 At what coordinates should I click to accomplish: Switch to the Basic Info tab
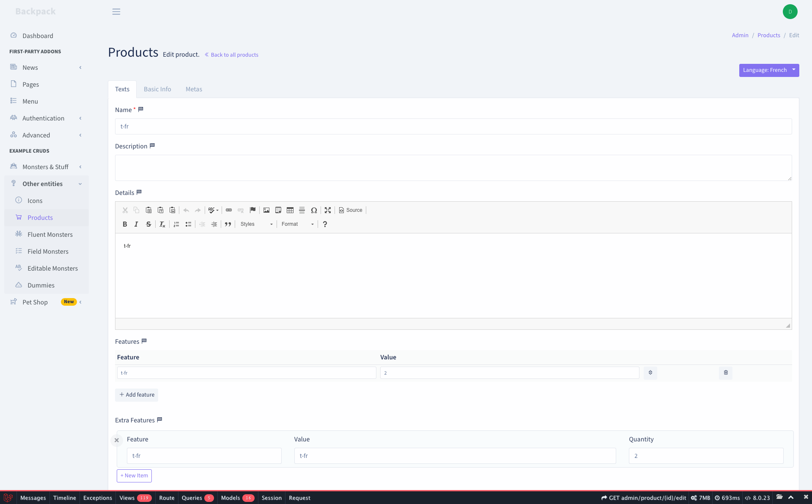(x=157, y=89)
